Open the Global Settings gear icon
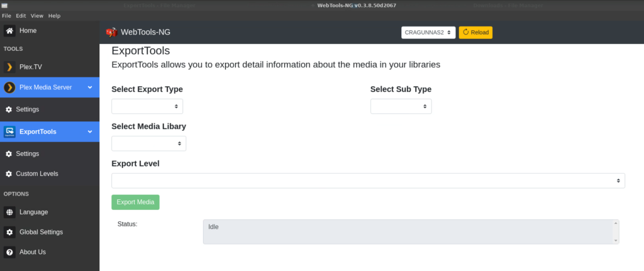Screen dimensions: 644x271 coord(9,233)
